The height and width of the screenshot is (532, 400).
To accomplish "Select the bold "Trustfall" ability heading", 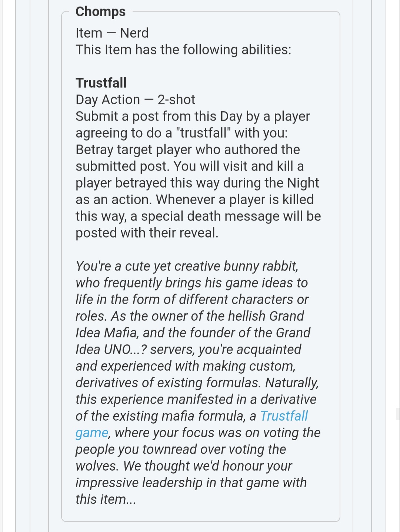I will click(101, 83).
